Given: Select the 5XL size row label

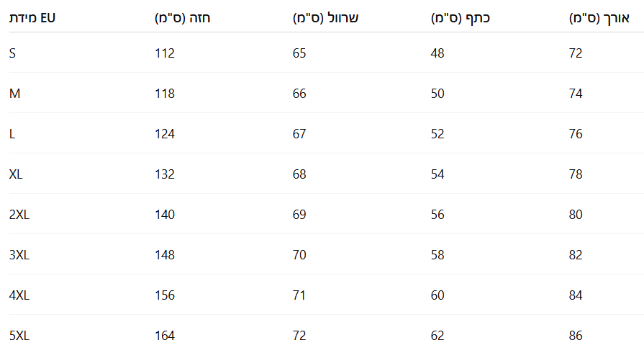Looking at the screenshot, I should click(x=19, y=336).
